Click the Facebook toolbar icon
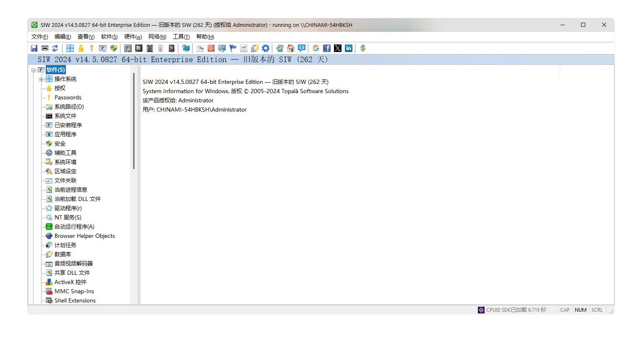Viewport: 644px width, 339px height. click(327, 48)
